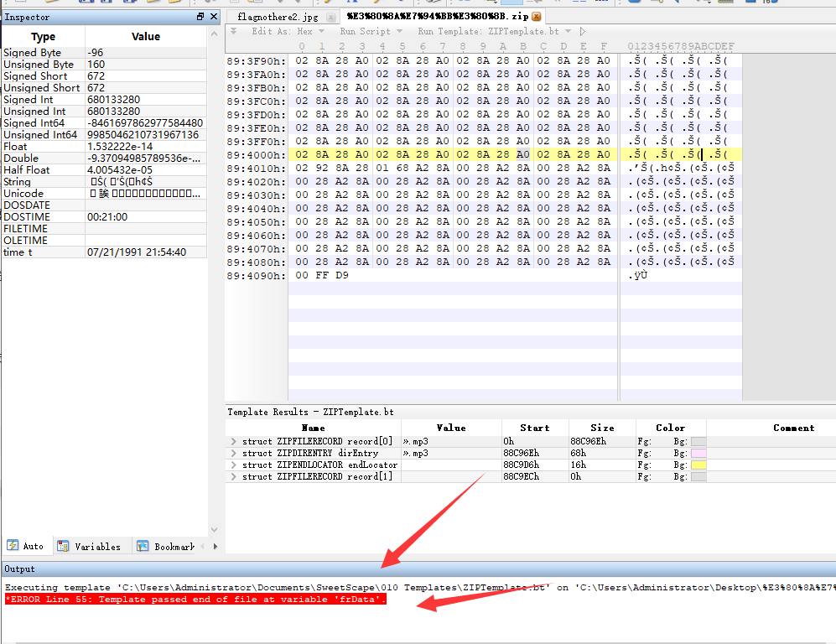Click the Bg color swatch for record[0]
836x644 pixels.
pyautogui.click(x=698, y=441)
